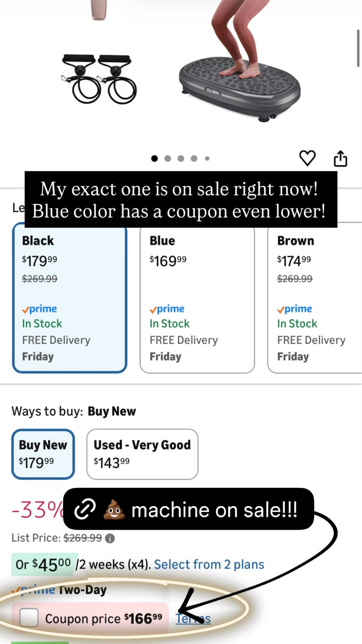Tap the share icon
The image size is (362, 644).
tap(340, 158)
